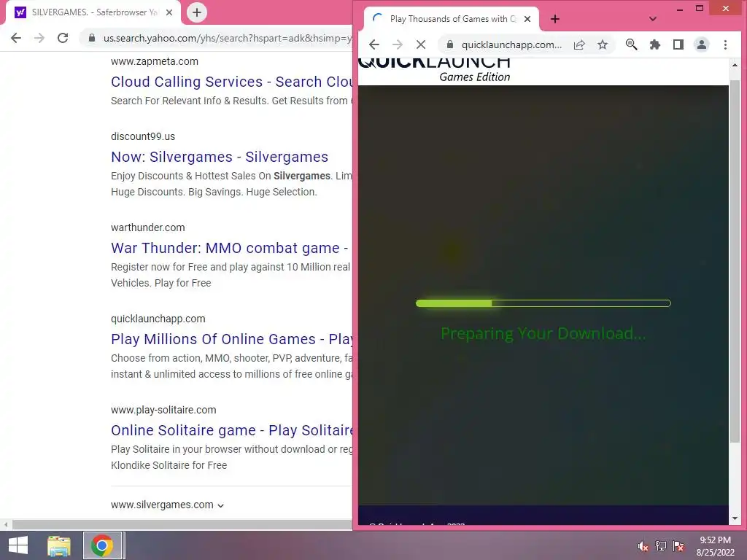Click www.zapmeta.com URL text
This screenshot has height=560, width=747.
(x=155, y=61)
